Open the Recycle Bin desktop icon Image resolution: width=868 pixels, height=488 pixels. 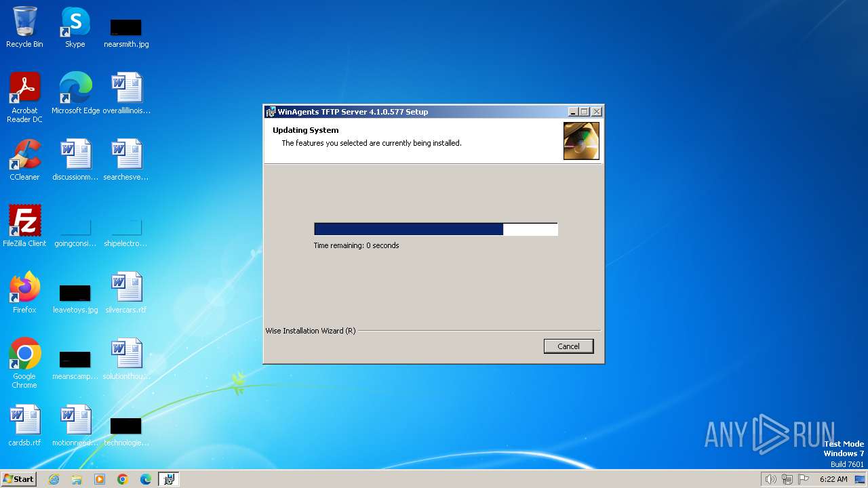point(24,27)
